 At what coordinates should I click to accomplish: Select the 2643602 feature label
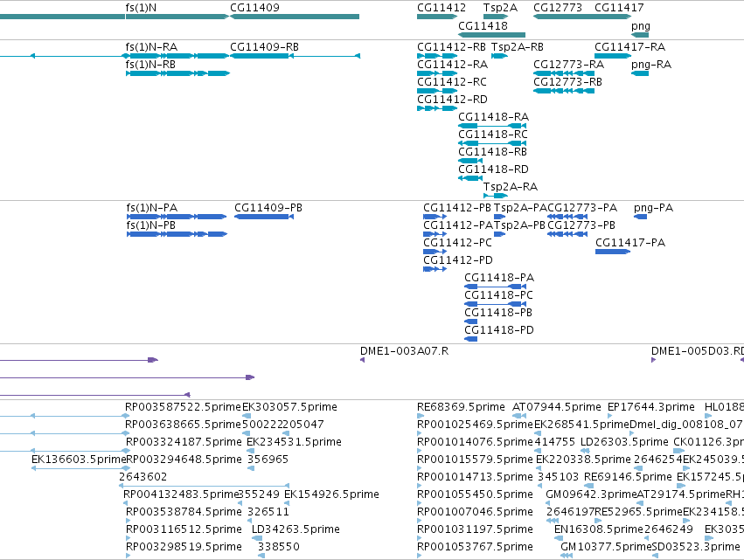(143, 477)
